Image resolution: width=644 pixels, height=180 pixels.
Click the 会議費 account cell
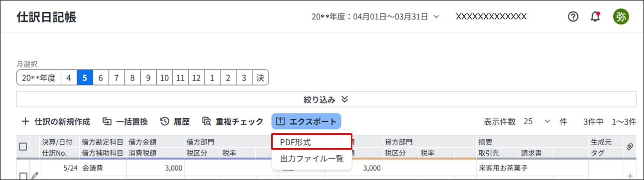pos(103,168)
